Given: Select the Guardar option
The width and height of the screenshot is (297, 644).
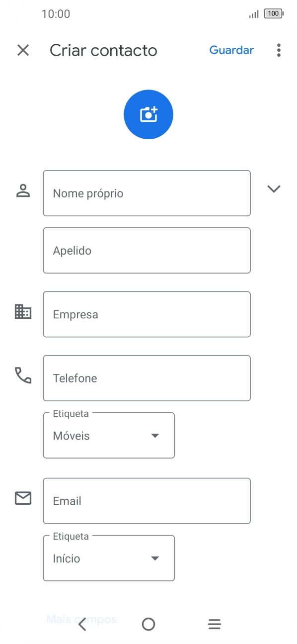Looking at the screenshot, I should 231,50.
